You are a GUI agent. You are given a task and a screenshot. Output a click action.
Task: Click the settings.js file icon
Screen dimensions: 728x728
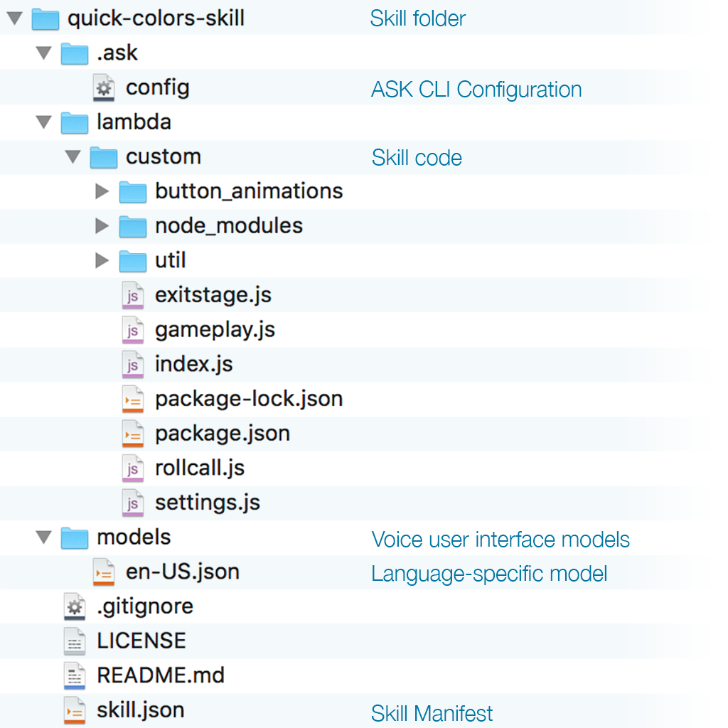click(x=133, y=503)
